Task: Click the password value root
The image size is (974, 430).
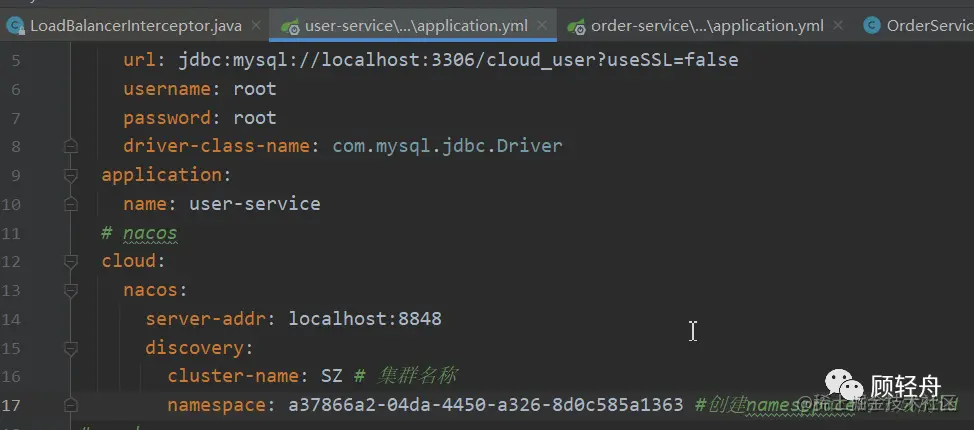Action: click(255, 117)
